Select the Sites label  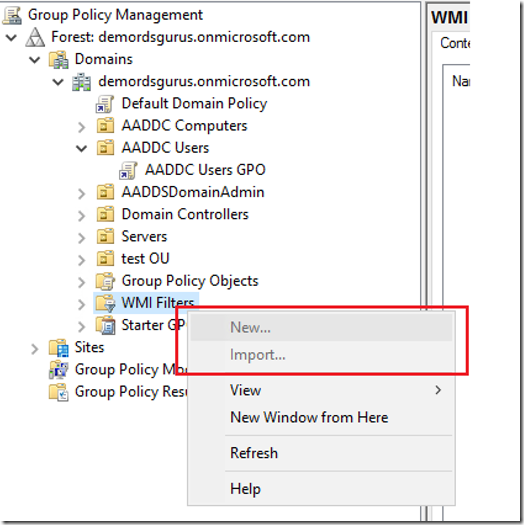(x=89, y=347)
